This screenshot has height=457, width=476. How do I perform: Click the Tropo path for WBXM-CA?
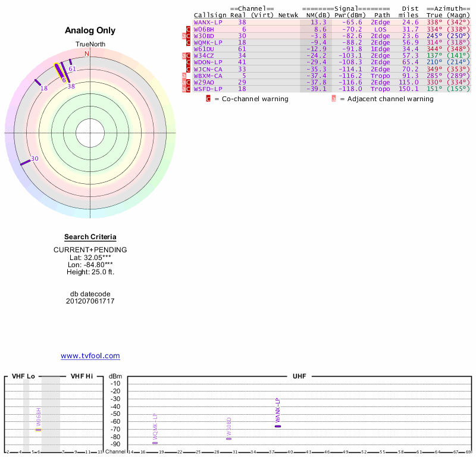coord(380,76)
